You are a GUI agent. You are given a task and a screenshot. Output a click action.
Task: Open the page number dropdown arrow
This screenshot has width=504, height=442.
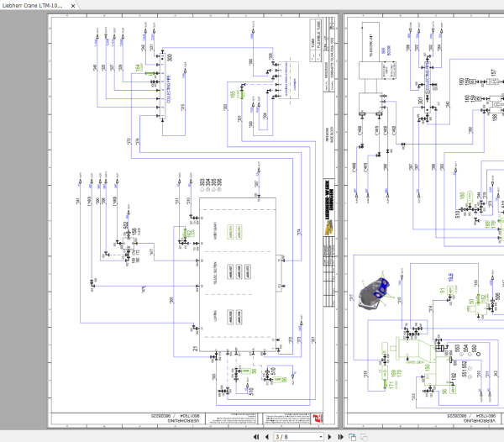(321, 437)
